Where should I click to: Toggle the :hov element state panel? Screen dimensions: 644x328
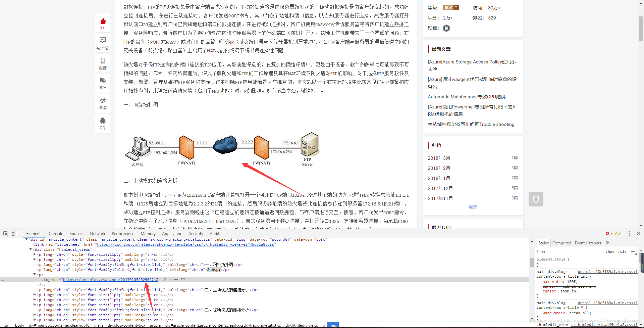[x=610, y=251]
